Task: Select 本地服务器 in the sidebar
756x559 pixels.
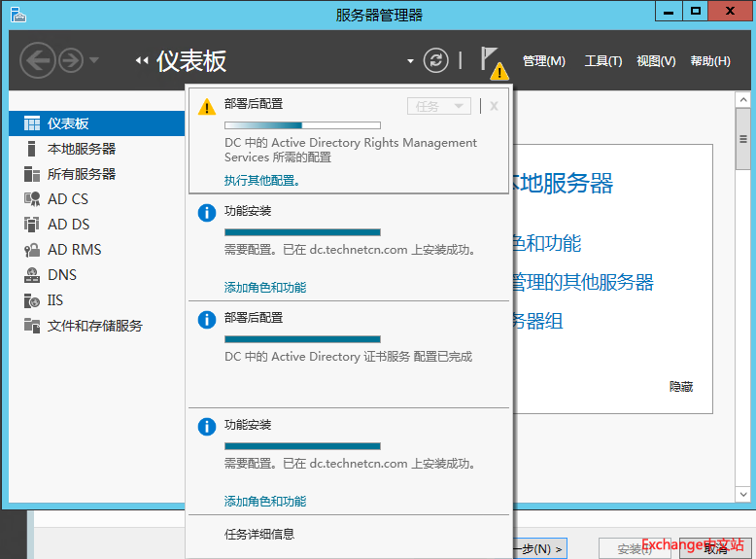Action: tap(82, 149)
